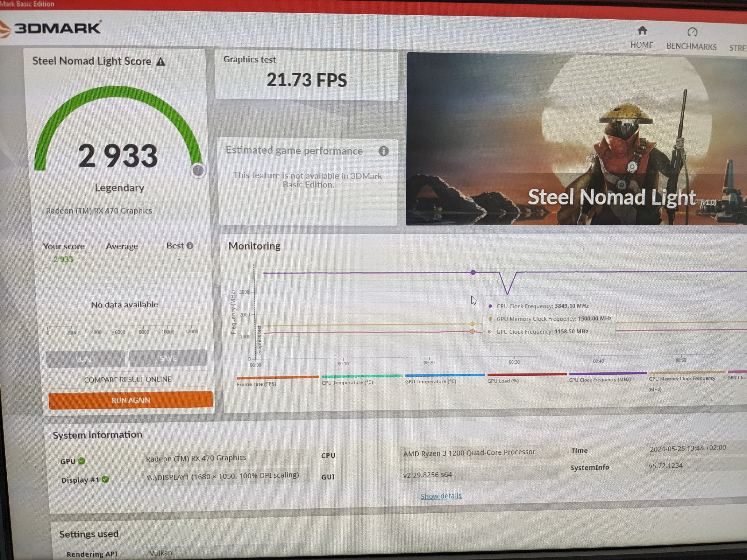Image resolution: width=747 pixels, height=560 pixels.
Task: Click the score gauge end knob
Action: pos(198,171)
